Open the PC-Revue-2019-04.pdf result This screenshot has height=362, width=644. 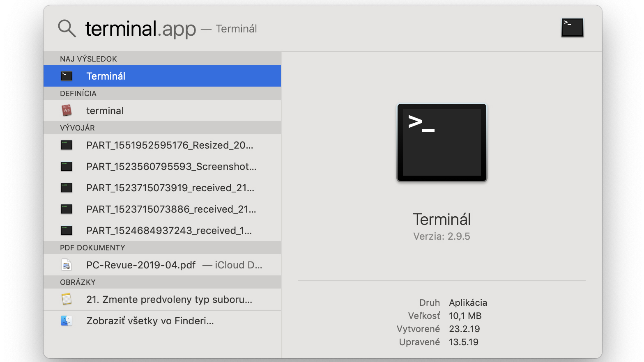[162, 265]
